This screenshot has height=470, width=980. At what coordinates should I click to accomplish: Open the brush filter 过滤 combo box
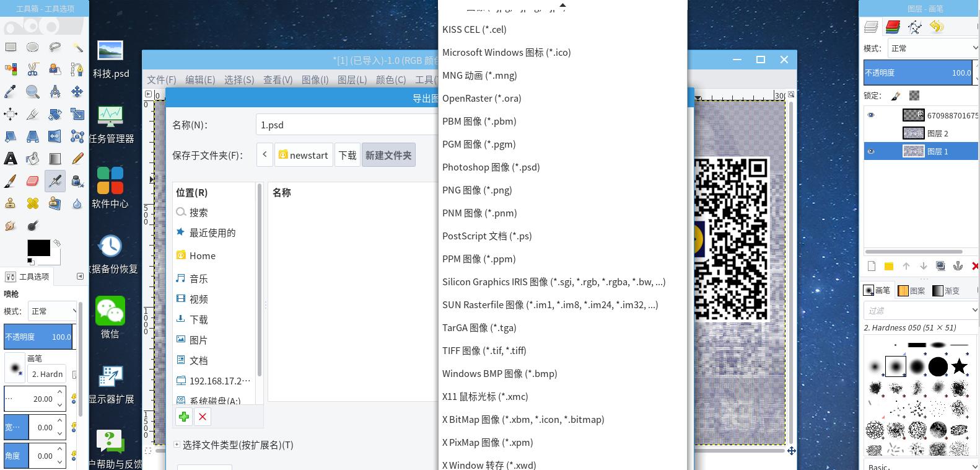click(921, 310)
